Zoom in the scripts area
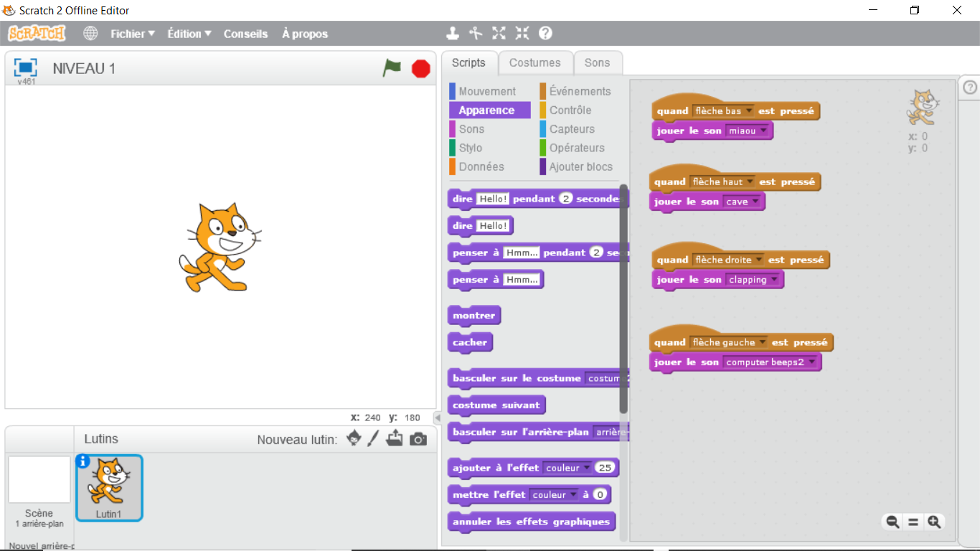980x551 pixels. (x=933, y=522)
